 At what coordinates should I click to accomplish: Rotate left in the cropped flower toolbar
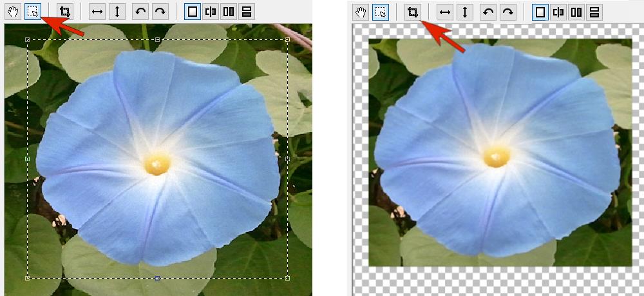click(488, 12)
